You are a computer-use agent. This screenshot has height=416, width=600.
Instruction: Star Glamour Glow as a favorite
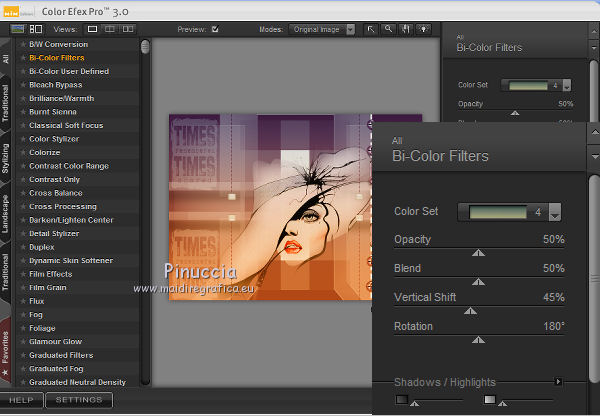click(x=23, y=341)
